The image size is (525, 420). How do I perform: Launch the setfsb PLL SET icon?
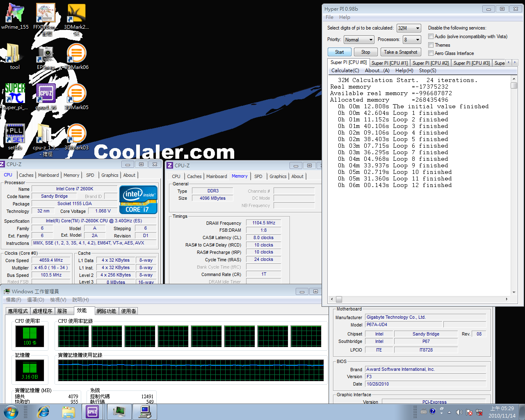[15, 137]
